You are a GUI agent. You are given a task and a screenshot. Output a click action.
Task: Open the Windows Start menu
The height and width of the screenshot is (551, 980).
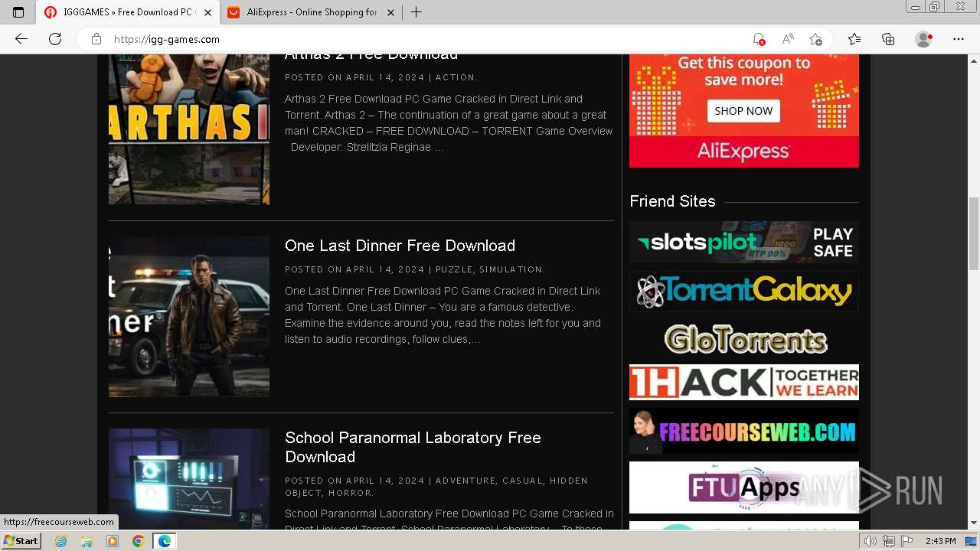(x=21, y=541)
